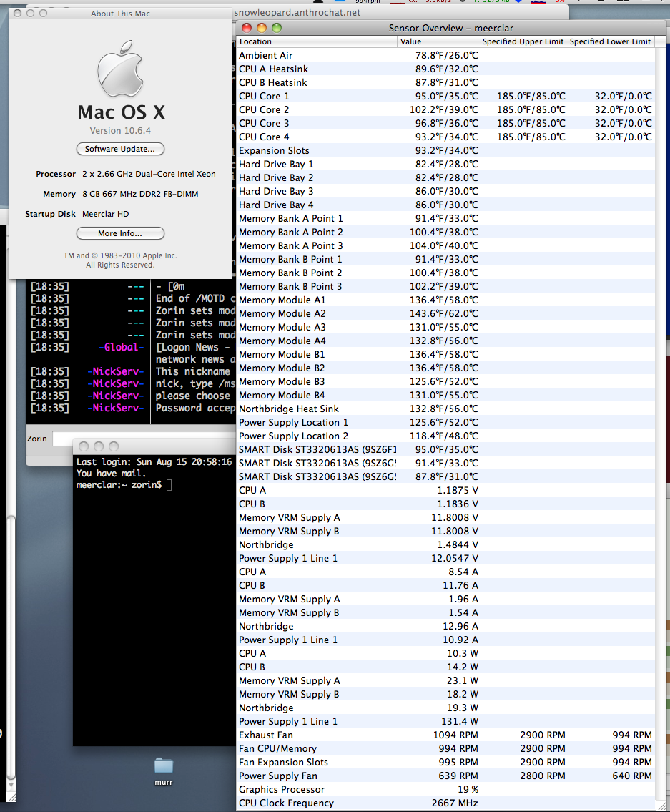The image size is (670, 812).
Task: Open the murr folder on desktop
Action: pos(164,771)
